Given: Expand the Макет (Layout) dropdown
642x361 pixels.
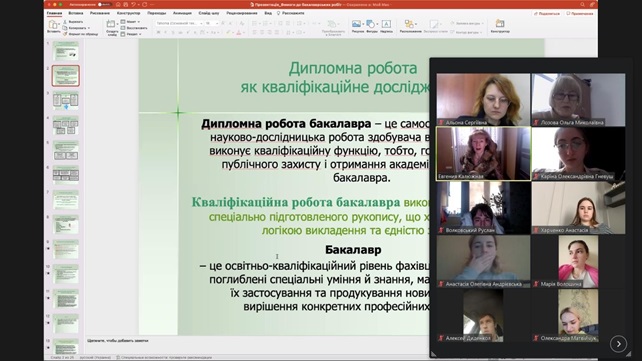Looking at the screenshot, I should click(131, 22).
